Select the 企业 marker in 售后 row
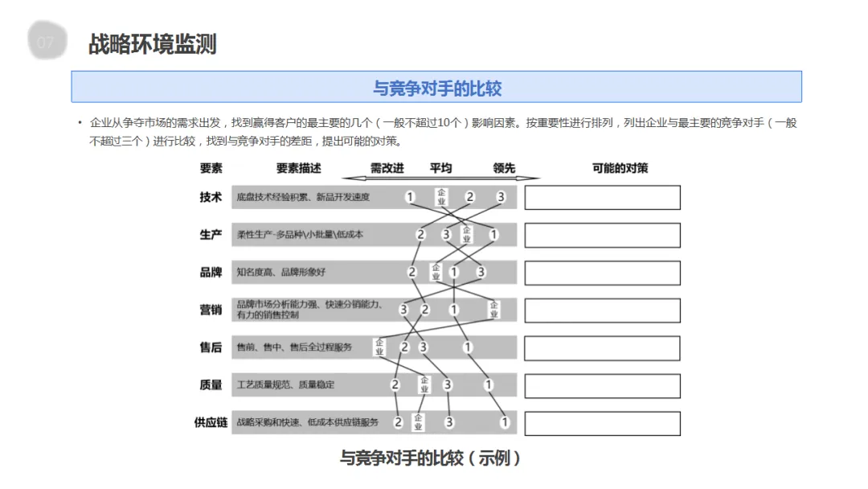The height and width of the screenshot is (489, 868). (x=379, y=347)
